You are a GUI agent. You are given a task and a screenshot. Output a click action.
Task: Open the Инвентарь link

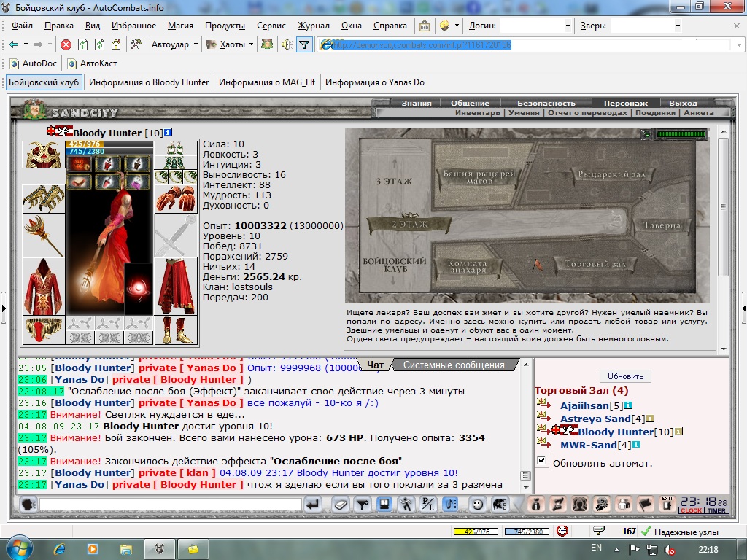coord(477,113)
